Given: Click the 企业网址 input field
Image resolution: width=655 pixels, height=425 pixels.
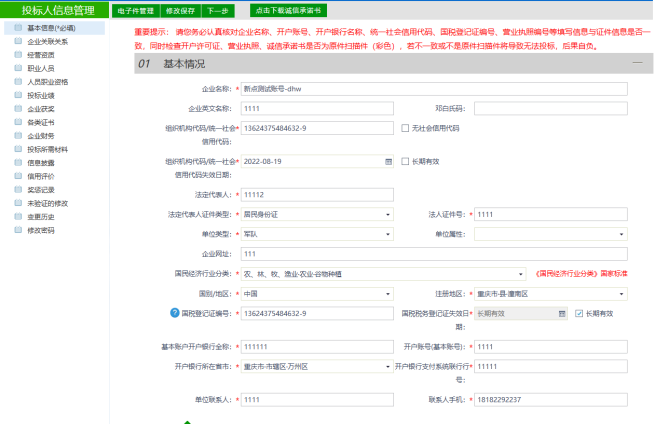Looking at the screenshot, I should pyautogui.click(x=434, y=254).
